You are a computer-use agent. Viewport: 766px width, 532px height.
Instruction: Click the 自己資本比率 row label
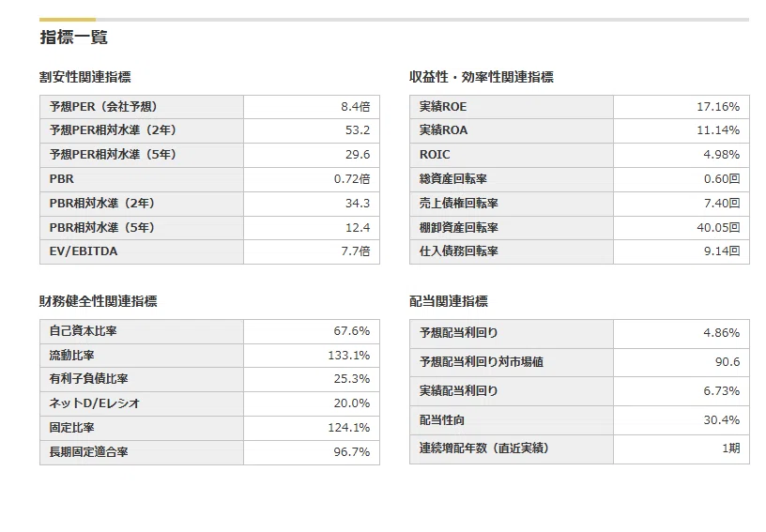click(x=83, y=331)
